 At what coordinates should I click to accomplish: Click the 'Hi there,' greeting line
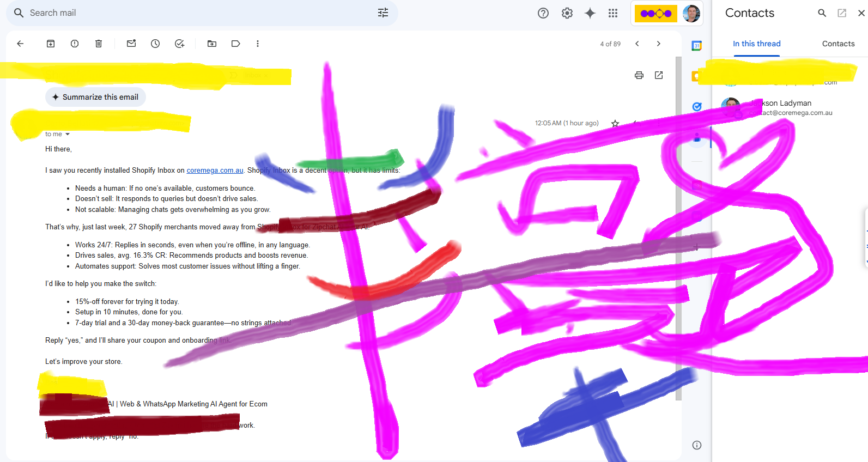coord(58,149)
